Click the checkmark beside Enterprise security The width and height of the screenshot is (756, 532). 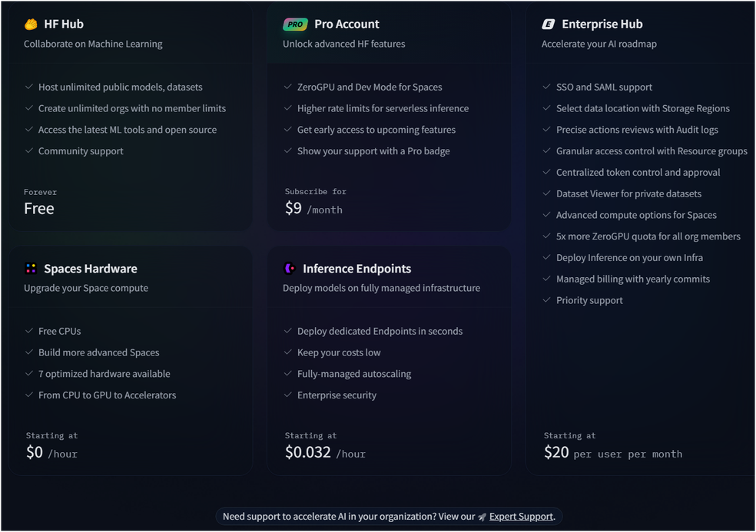(288, 395)
